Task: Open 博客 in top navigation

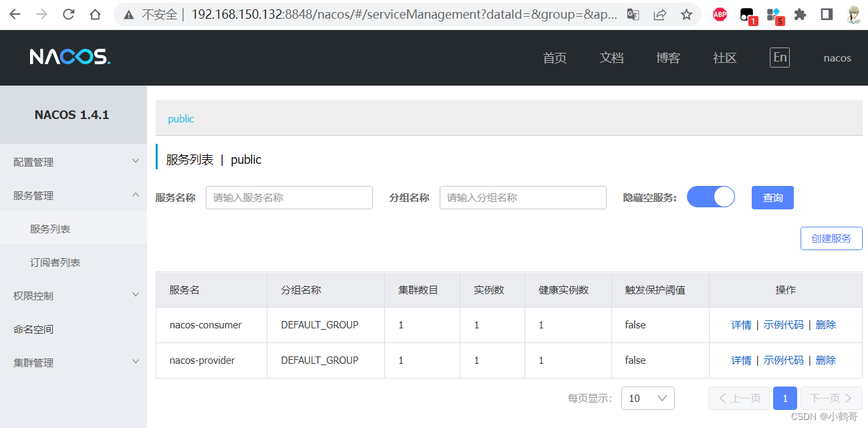Action: click(668, 58)
